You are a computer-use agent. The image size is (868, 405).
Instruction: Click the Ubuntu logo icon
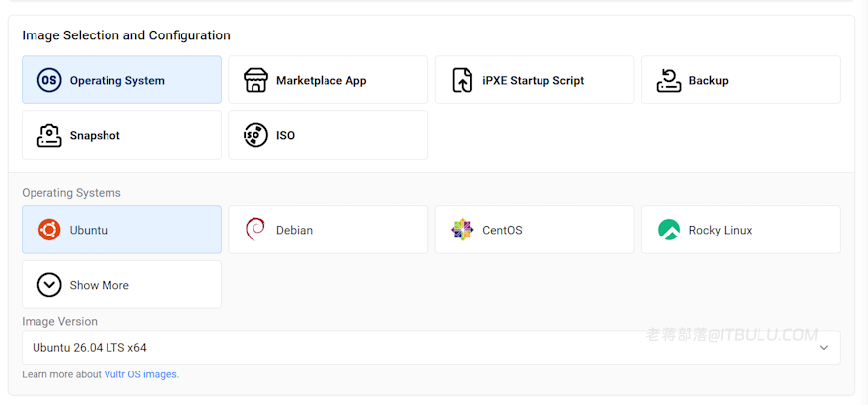pos(49,230)
